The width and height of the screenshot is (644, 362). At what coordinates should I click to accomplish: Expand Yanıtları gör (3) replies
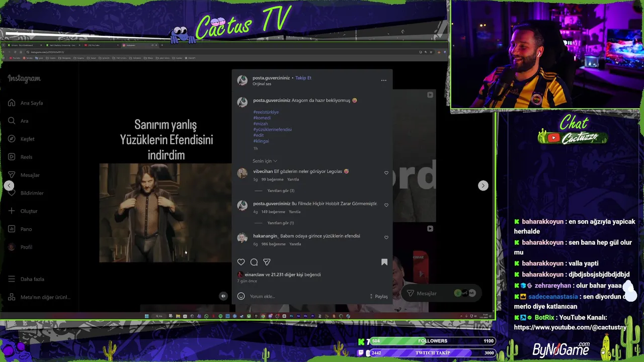pos(281,191)
